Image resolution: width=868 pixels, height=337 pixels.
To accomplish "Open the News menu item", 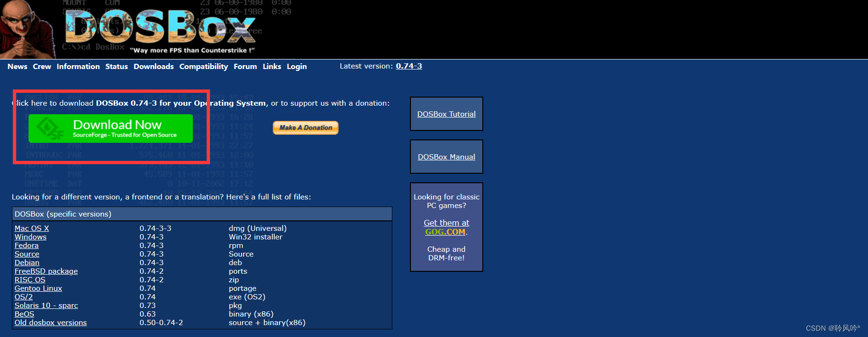I will [x=17, y=67].
